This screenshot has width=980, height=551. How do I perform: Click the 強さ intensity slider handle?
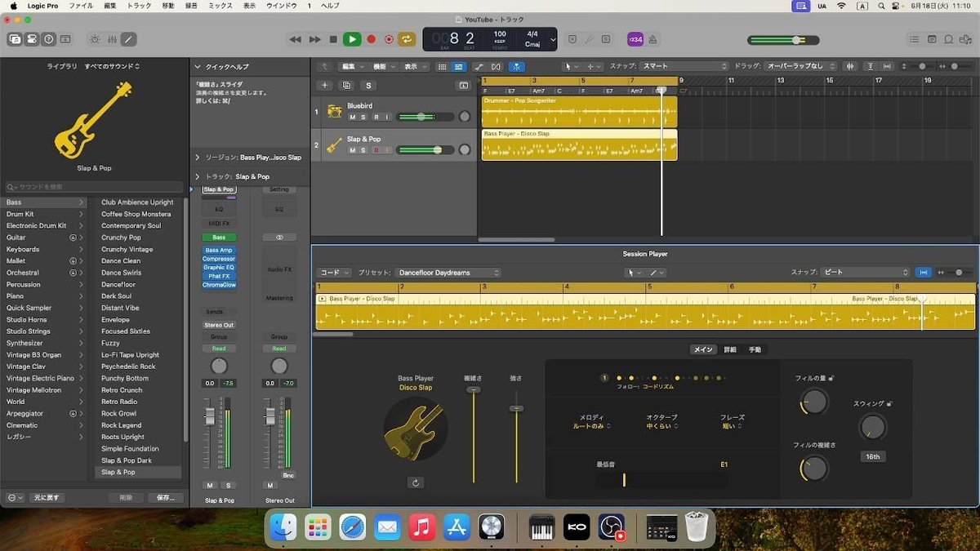click(515, 408)
